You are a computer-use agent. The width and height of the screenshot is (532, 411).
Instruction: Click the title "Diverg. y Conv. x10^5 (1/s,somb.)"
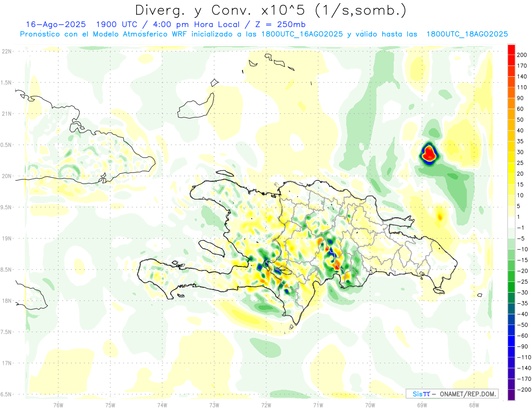pos(271,10)
